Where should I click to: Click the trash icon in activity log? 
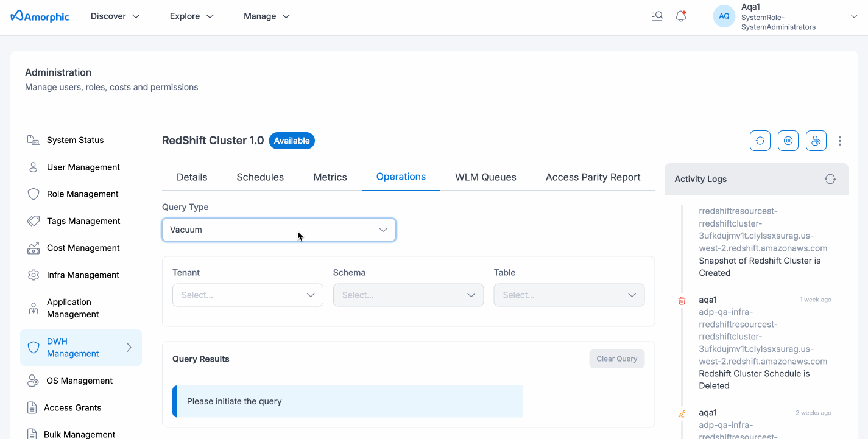(682, 300)
